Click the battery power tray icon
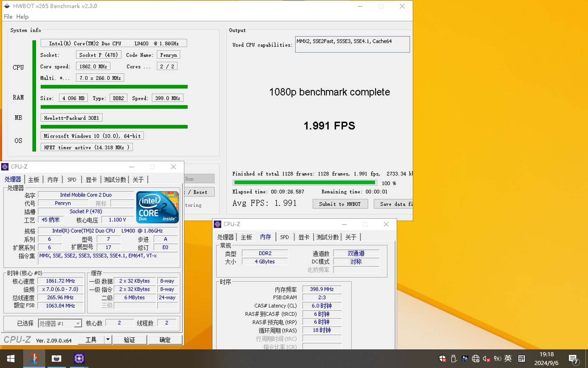Image resolution: width=588 pixels, height=368 pixels. [x=497, y=358]
